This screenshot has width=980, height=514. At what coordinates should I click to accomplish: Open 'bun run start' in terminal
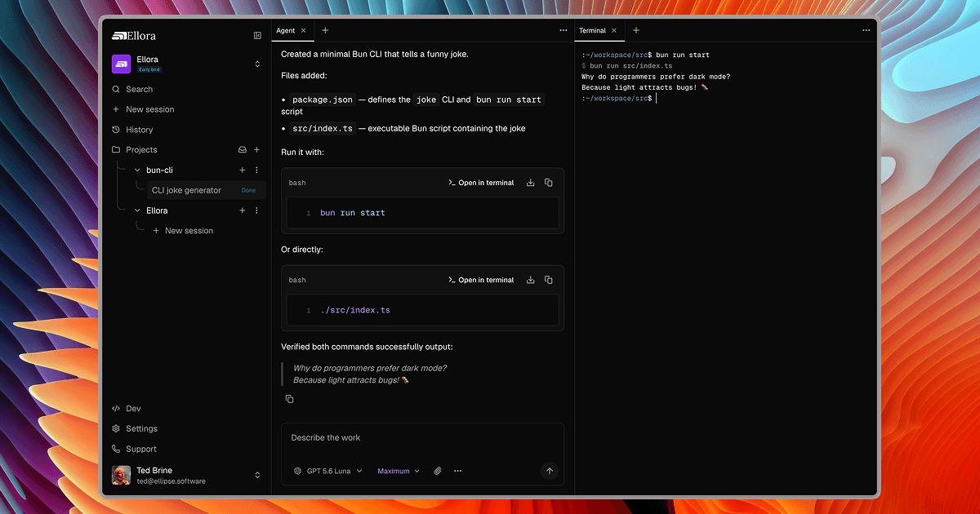point(481,183)
